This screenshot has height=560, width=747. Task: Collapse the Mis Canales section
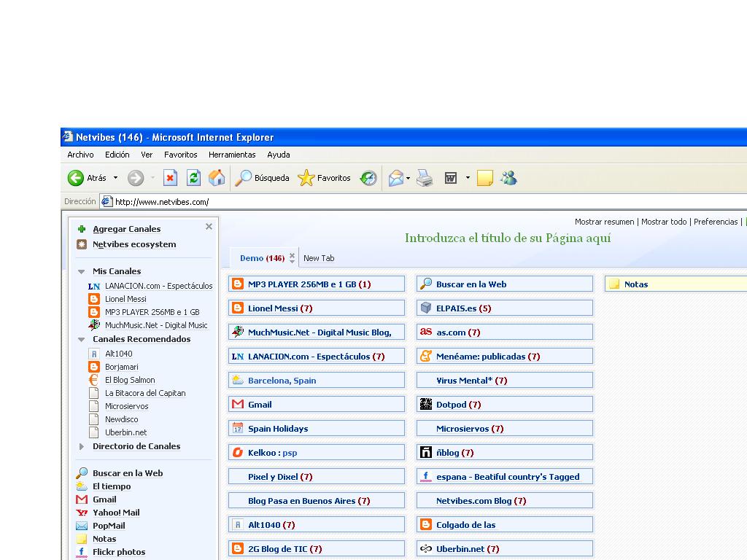(x=82, y=271)
